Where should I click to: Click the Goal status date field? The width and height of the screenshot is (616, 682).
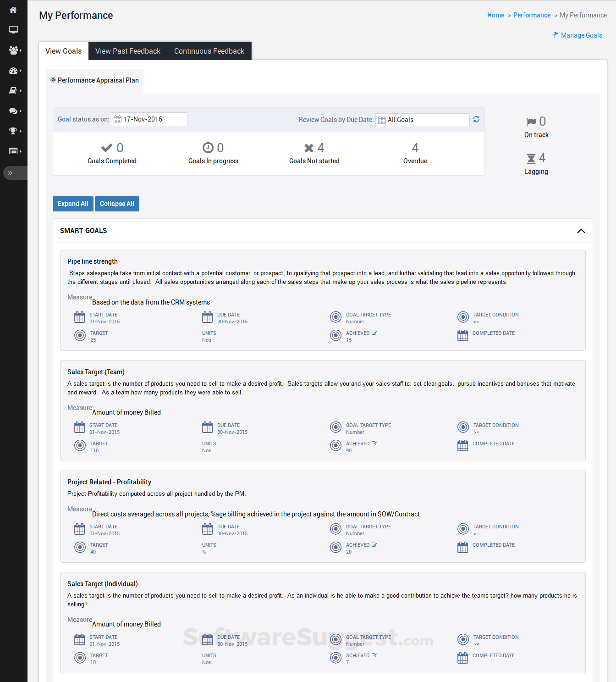click(x=149, y=119)
